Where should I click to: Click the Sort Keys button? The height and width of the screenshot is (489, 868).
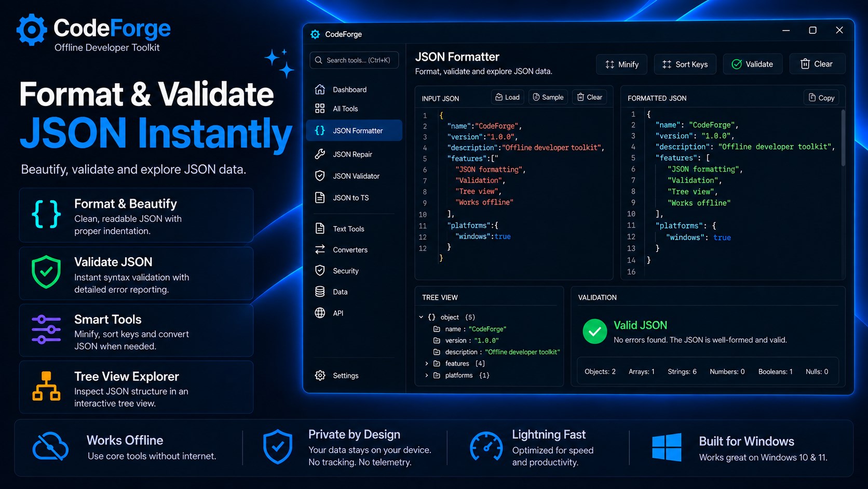[x=685, y=64]
